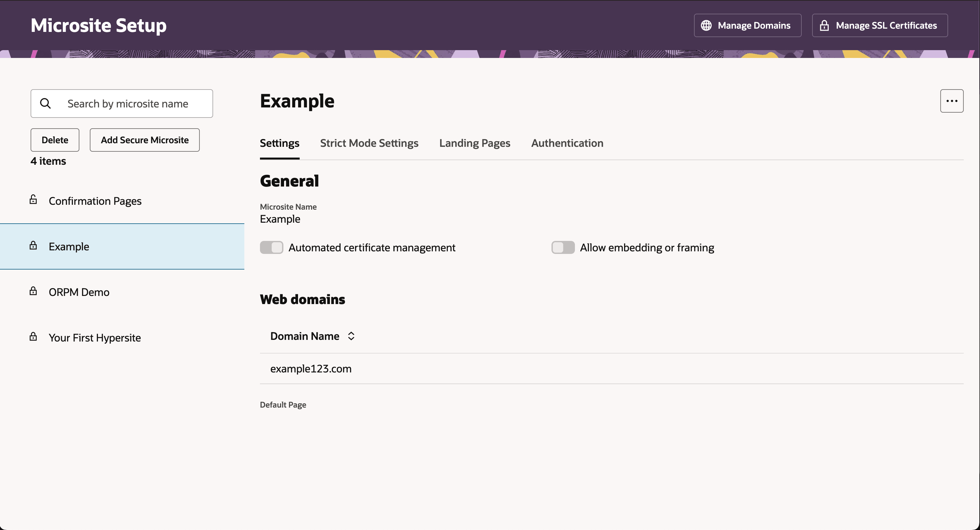This screenshot has height=530, width=980.
Task: Click the globe icon on Manage Domains
Action: 706,25
